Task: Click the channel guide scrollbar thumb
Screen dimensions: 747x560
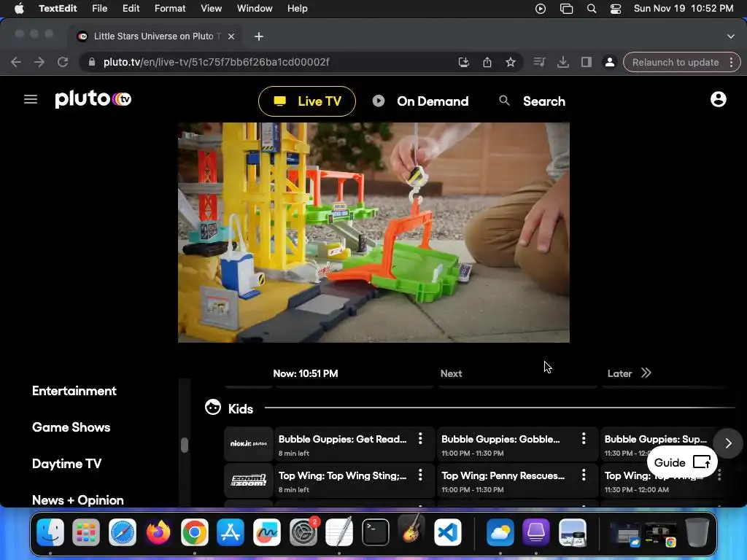Action: click(x=185, y=445)
